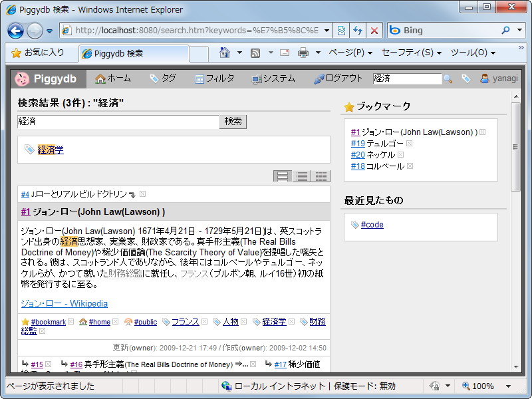The image size is (532, 399).
Task: Click the main keyword search input
Action: tap(118, 122)
